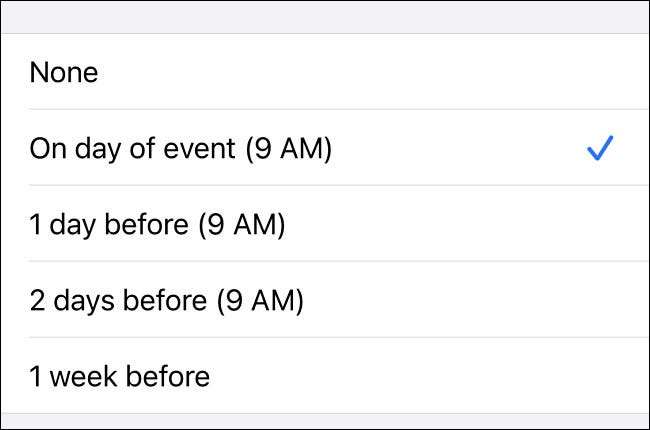Click the "2 days before (9 AM)" label
This screenshot has width=650, height=430.
click(x=166, y=300)
